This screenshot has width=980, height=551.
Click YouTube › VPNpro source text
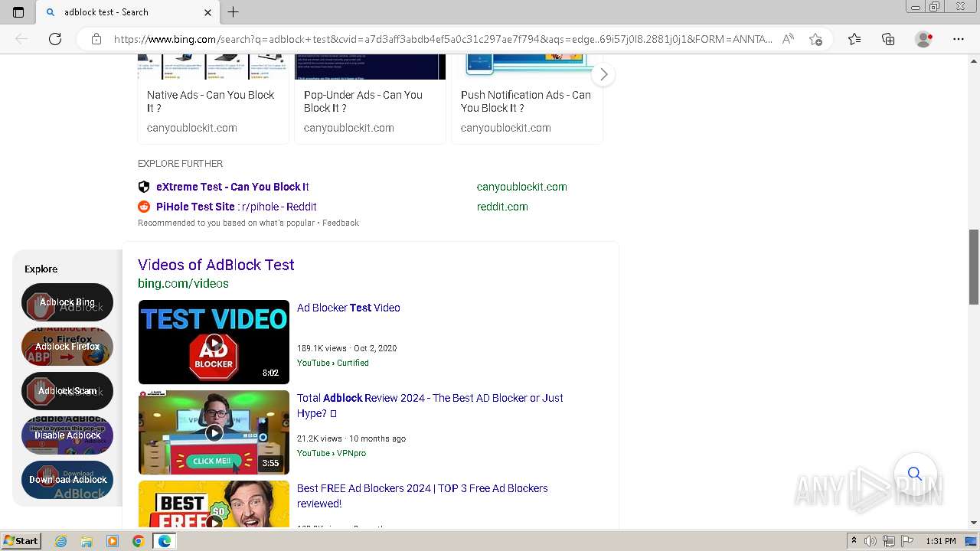coord(332,453)
